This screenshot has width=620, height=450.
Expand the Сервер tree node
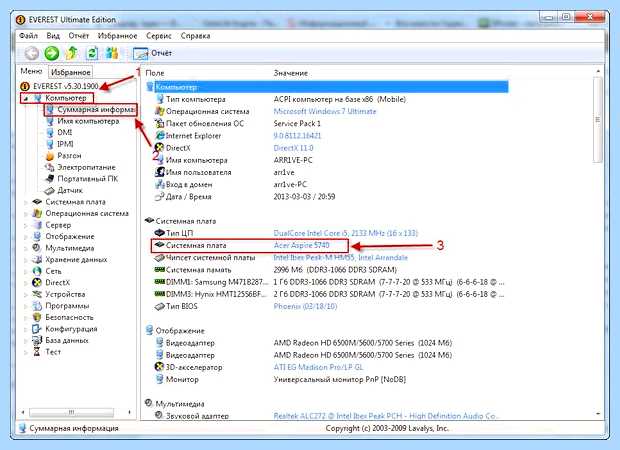[26, 225]
